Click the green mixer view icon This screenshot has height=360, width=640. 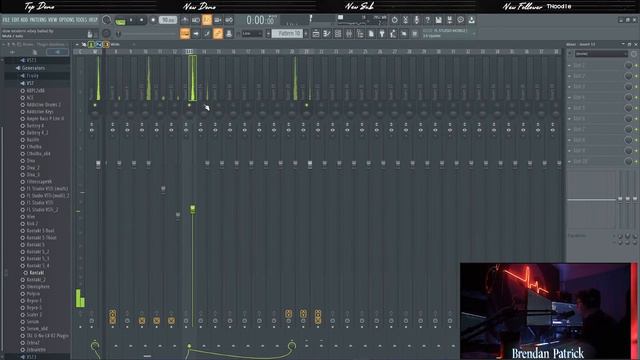(91, 44)
